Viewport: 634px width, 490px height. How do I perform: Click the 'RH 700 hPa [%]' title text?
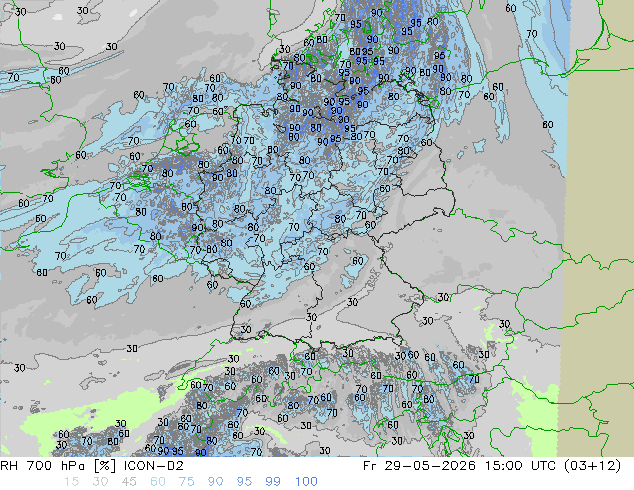point(59,466)
